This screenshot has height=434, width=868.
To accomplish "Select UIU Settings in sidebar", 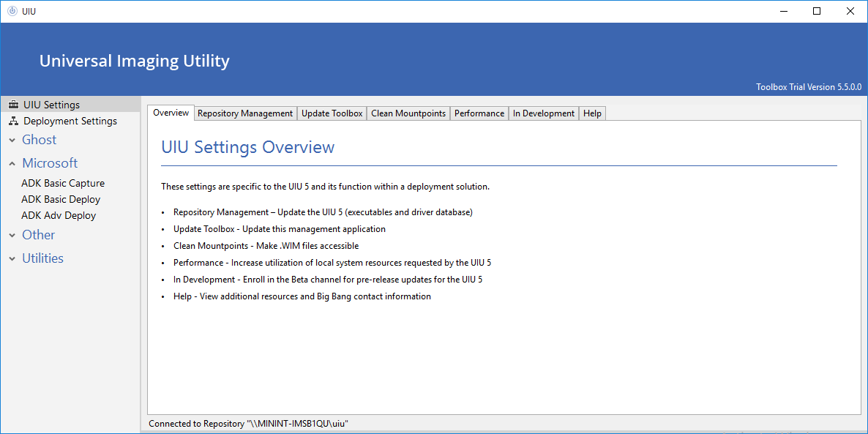I will pos(70,105).
